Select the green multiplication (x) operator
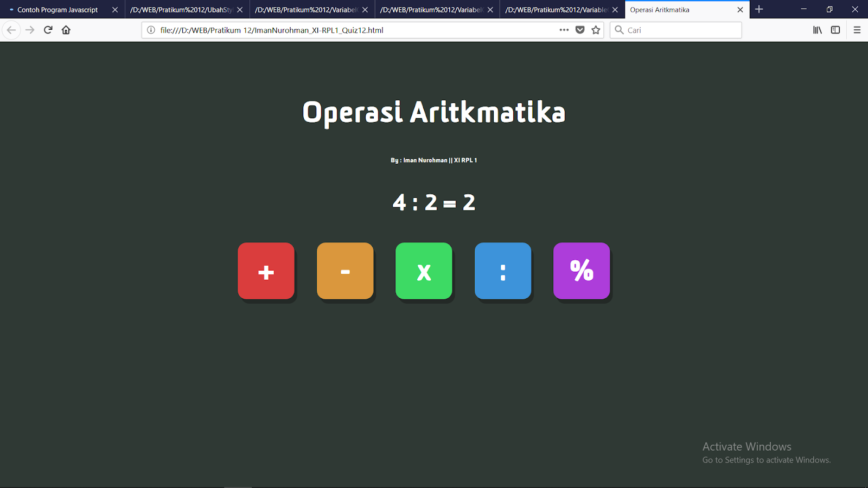Image resolution: width=868 pixels, height=488 pixels. point(424,271)
